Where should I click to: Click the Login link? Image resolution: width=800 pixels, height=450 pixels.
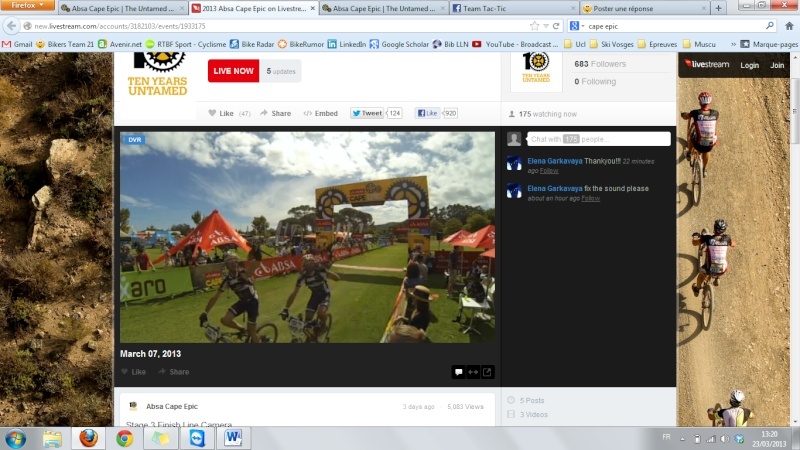pos(749,65)
